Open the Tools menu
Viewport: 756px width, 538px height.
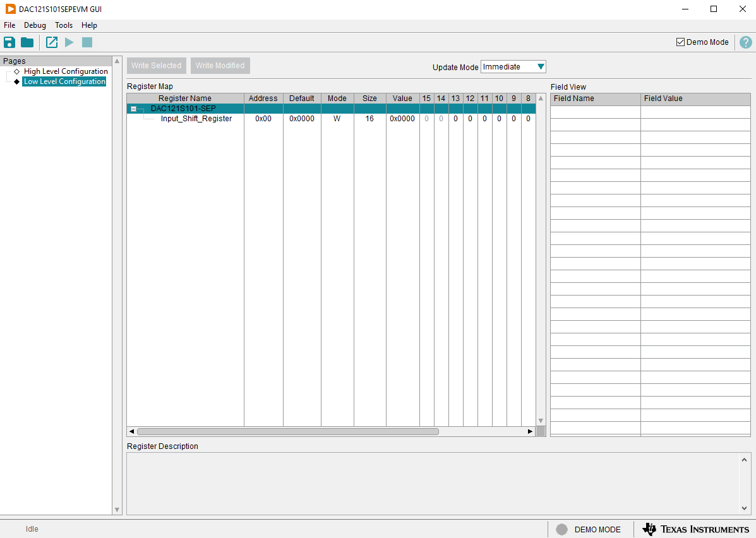click(63, 25)
